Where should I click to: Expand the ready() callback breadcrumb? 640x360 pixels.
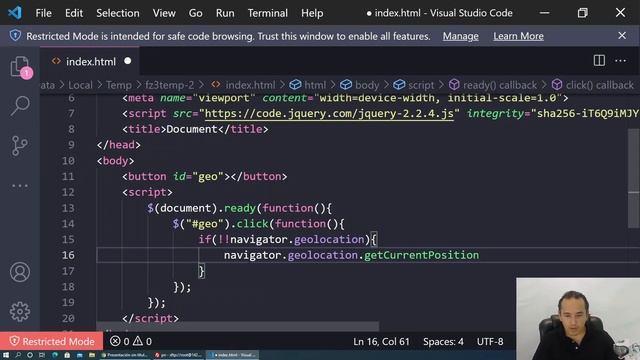493,85
